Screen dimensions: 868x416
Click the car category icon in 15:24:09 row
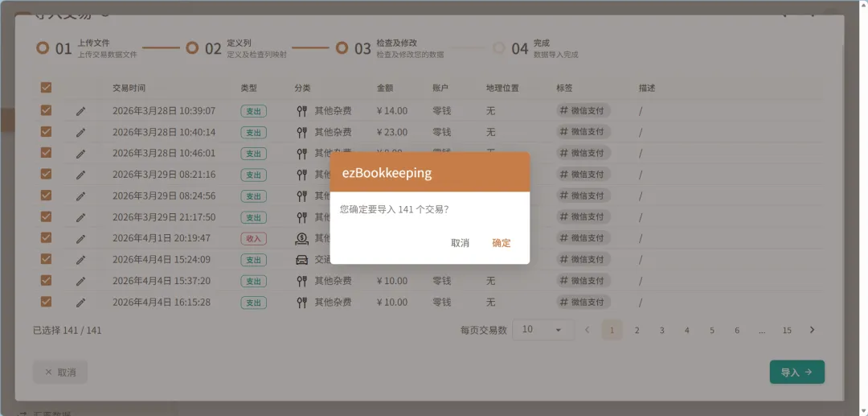tap(301, 260)
